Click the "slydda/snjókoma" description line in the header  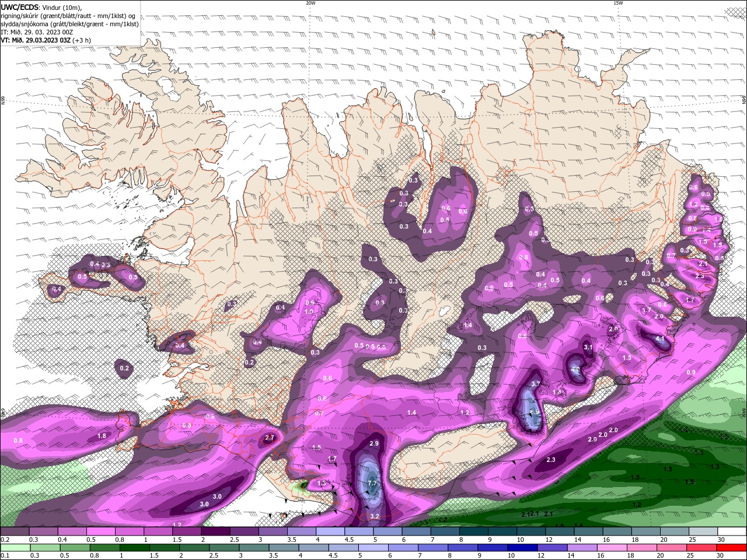[70, 24]
